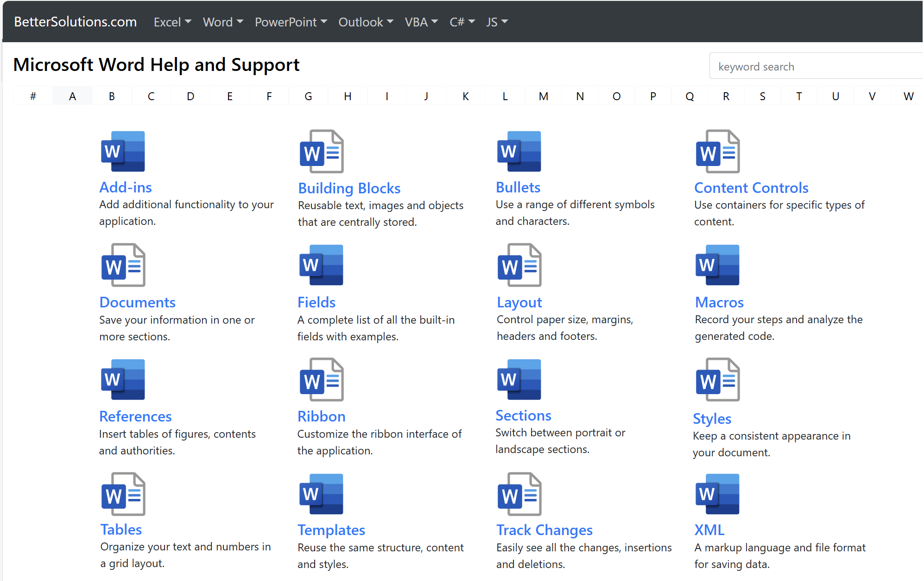Click the Word icon above Bullets
The width and height of the screenshot is (924, 581).
tap(519, 151)
